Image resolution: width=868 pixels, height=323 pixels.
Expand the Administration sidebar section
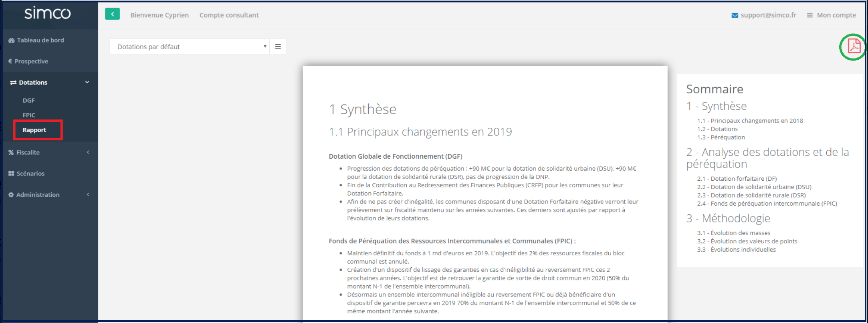(x=88, y=195)
